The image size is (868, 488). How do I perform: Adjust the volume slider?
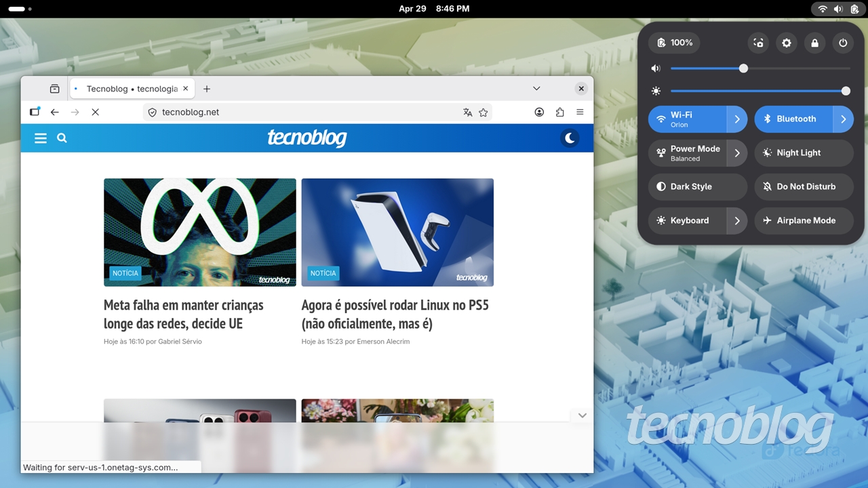click(743, 68)
